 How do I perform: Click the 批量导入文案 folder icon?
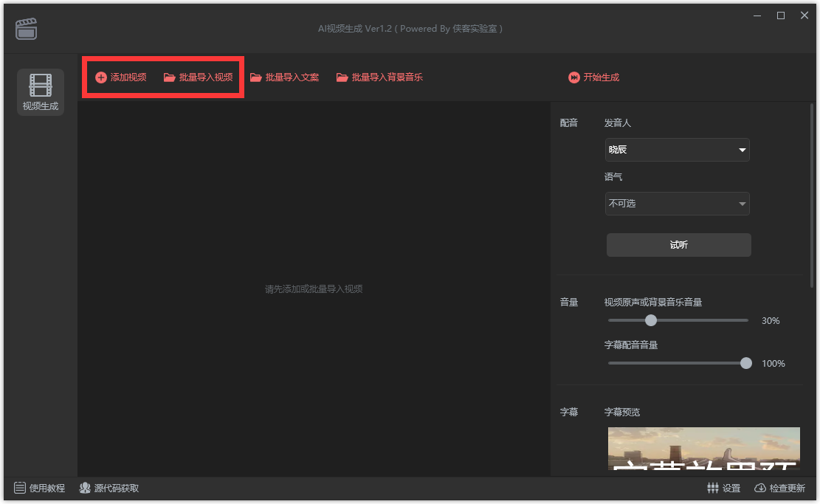pyautogui.click(x=255, y=77)
